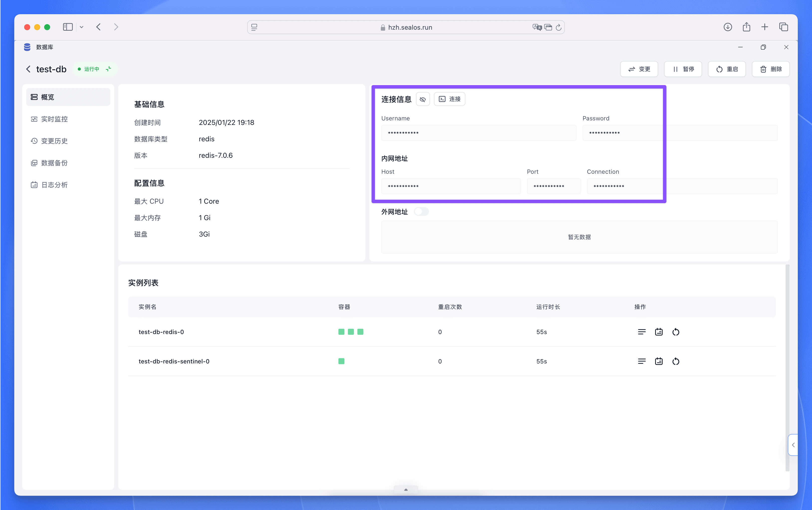Copy the masked Password field
Viewport: 812px width, 510px height.
[x=680, y=133]
